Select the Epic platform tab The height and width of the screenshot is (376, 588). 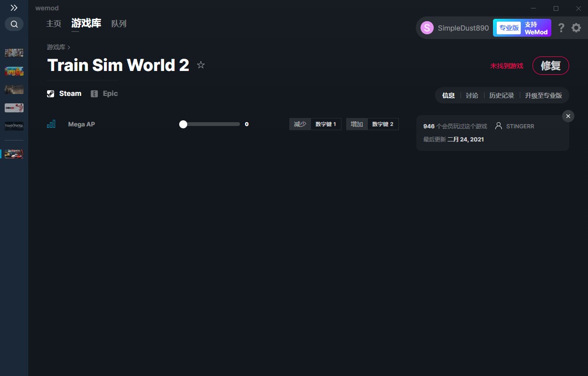(104, 94)
